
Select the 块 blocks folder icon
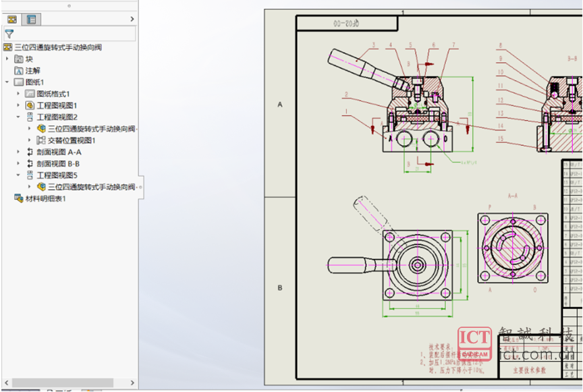tap(19, 59)
